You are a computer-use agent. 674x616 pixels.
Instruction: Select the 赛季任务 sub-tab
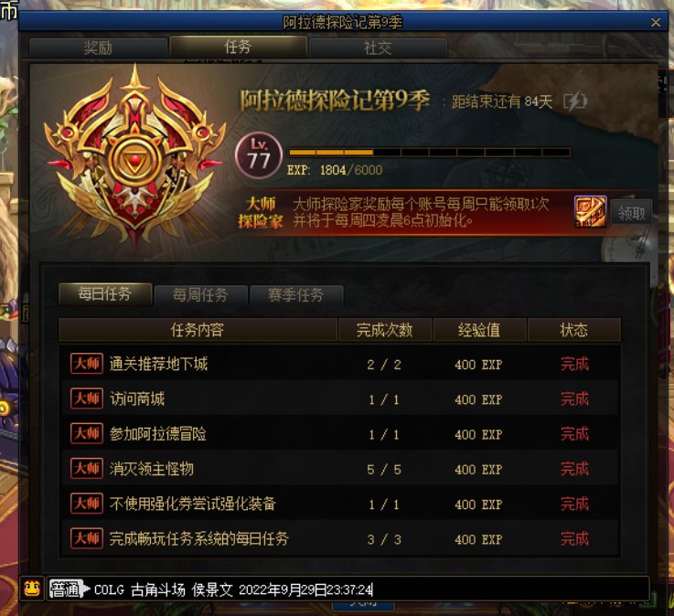296,295
